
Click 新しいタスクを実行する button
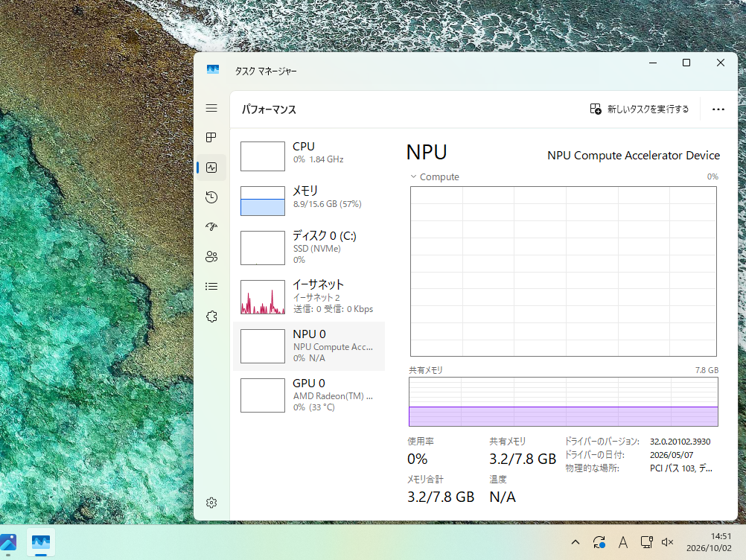pos(640,109)
